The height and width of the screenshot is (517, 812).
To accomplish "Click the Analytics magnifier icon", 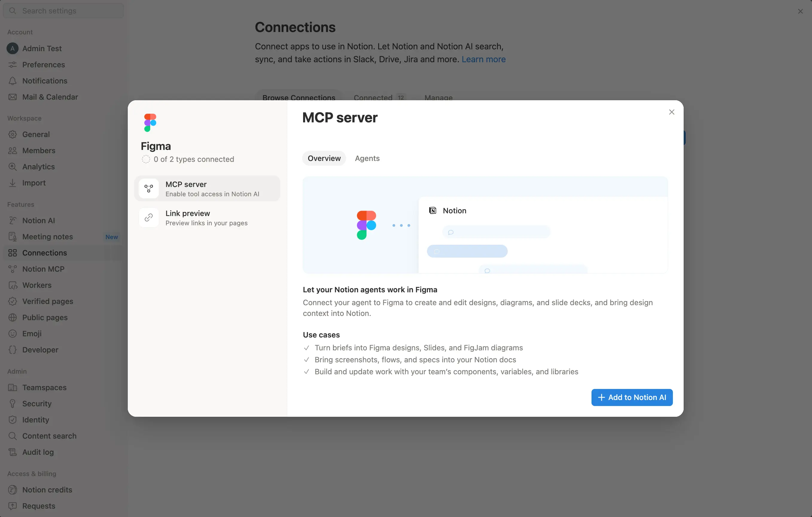I will pos(13,167).
